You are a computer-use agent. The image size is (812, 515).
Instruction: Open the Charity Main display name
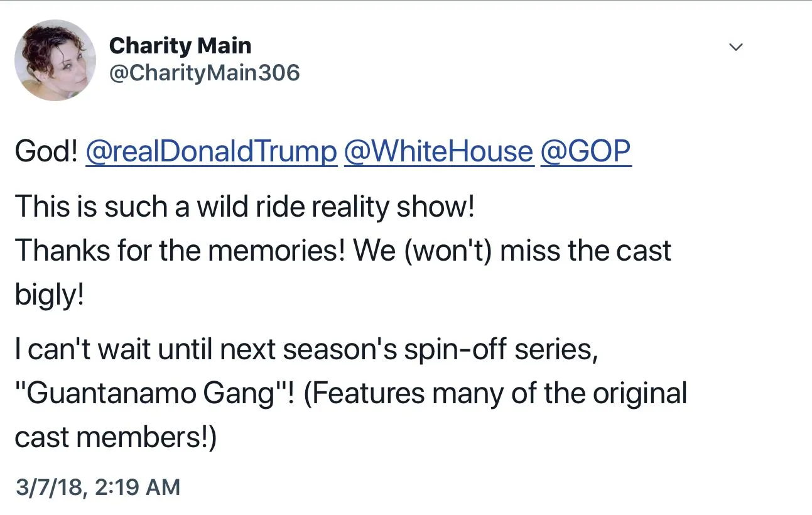click(180, 45)
